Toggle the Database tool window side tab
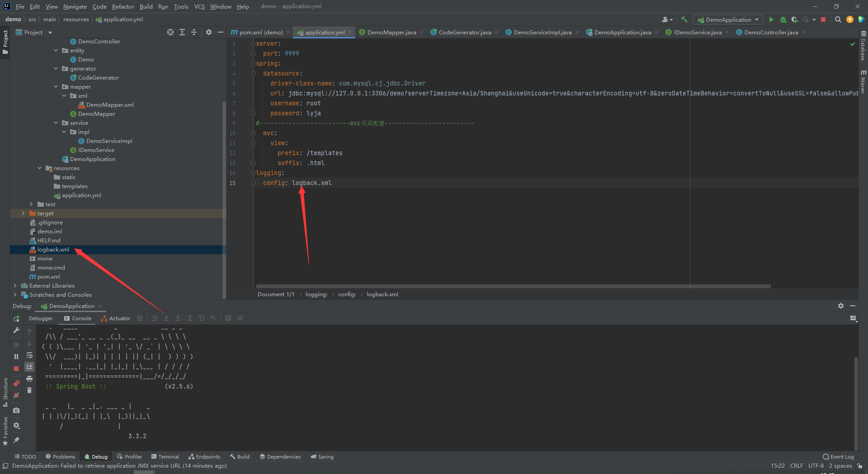The image size is (868, 474). [x=863, y=46]
